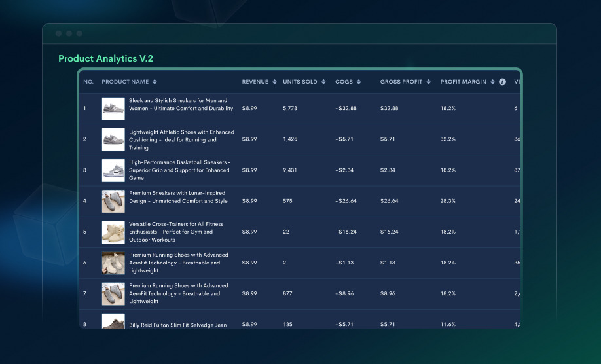Click Lightweight Athletic Shoes product title

(181, 139)
